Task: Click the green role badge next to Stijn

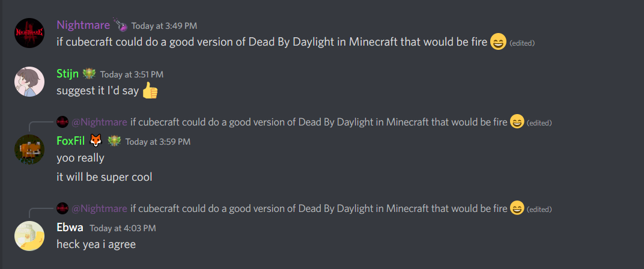Action: click(89, 74)
